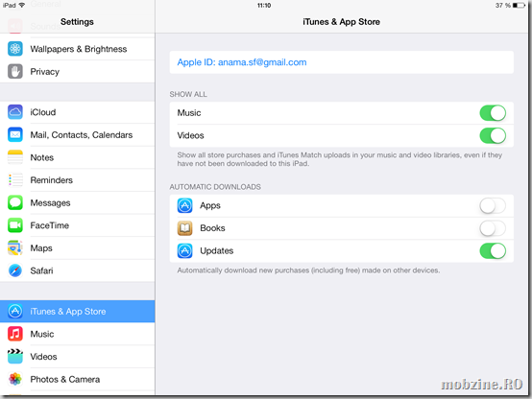The width and height of the screenshot is (532, 399).
Task: Tap the Maps icon in sidebar
Action: (15, 247)
